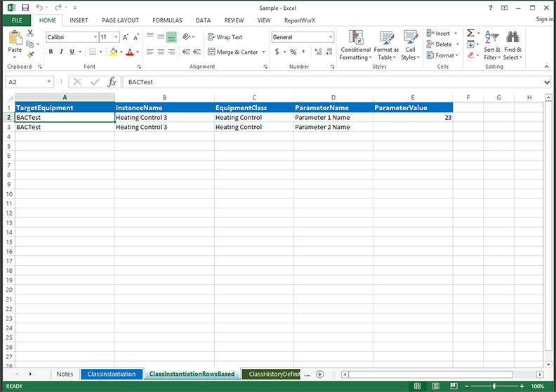Apply Bold formatting to the cell

[51, 52]
